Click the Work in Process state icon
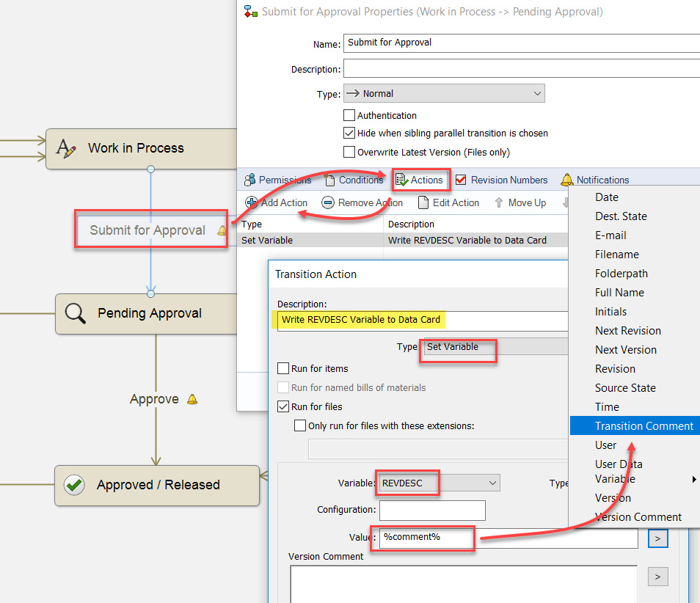The width and height of the screenshot is (700, 603). 67,149
